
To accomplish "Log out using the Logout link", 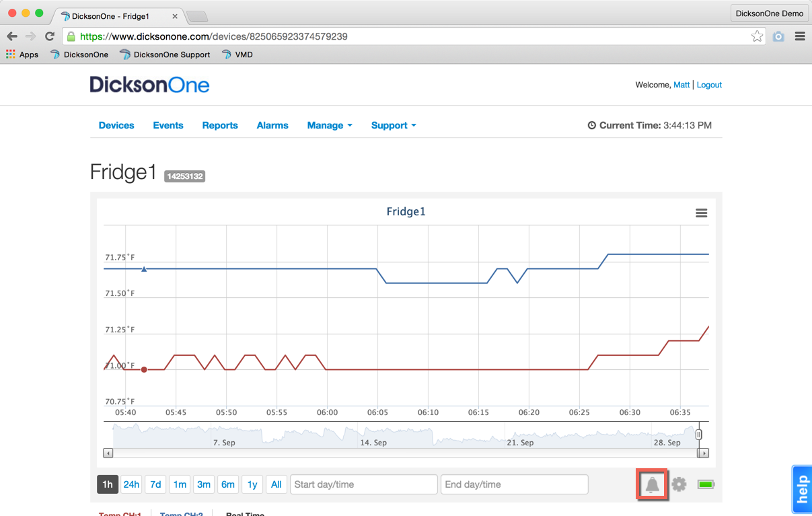I will (709, 85).
